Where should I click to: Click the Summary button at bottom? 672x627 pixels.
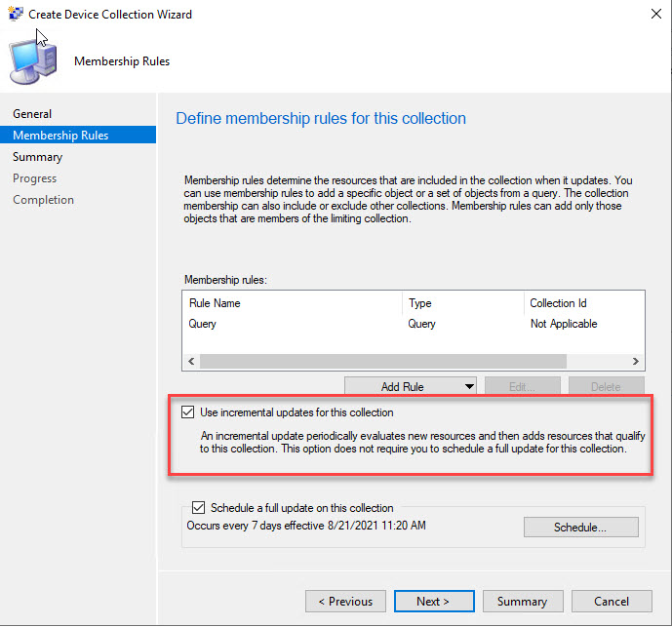[x=522, y=602]
